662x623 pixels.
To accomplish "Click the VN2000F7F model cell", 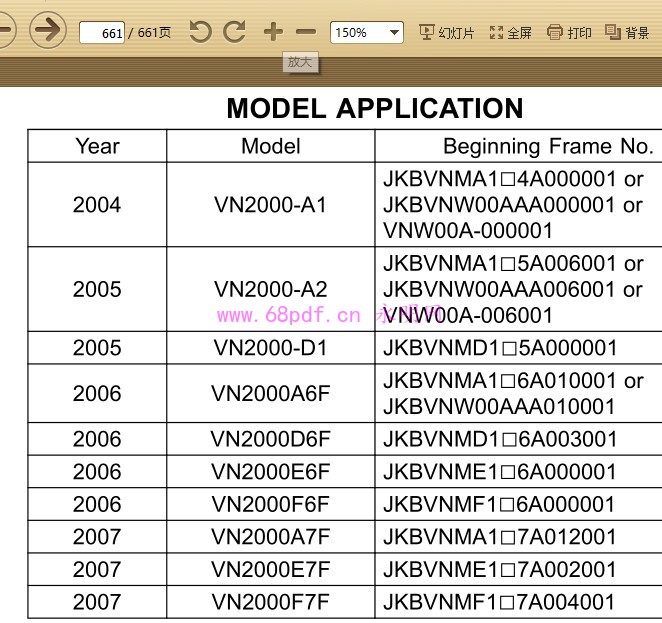I will (270, 602).
